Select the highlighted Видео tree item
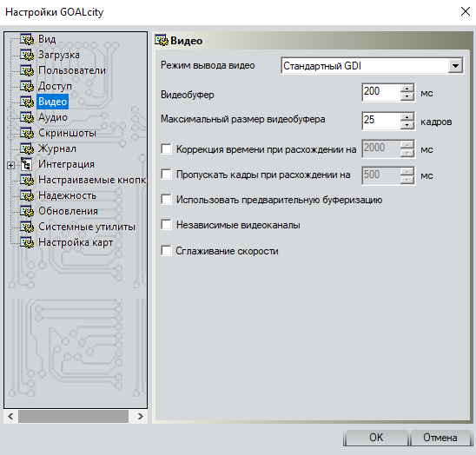The image size is (476, 455). 52,102
